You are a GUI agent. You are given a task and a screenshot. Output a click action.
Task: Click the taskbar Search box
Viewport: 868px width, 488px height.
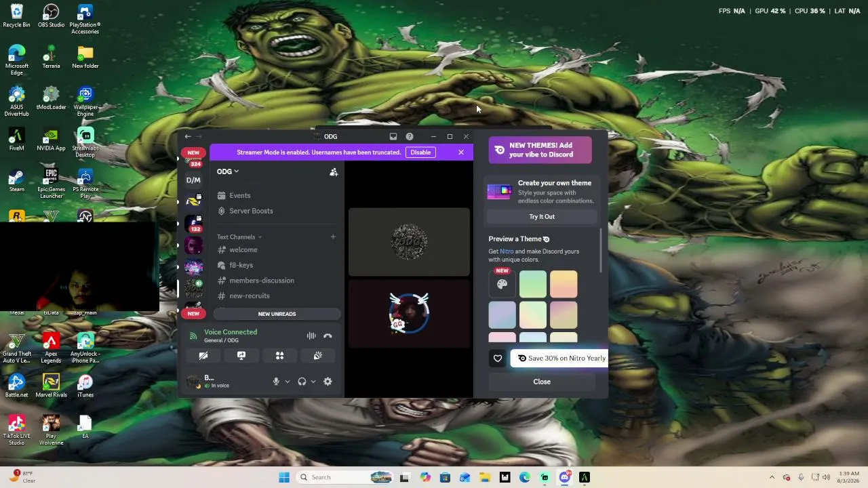(x=344, y=477)
